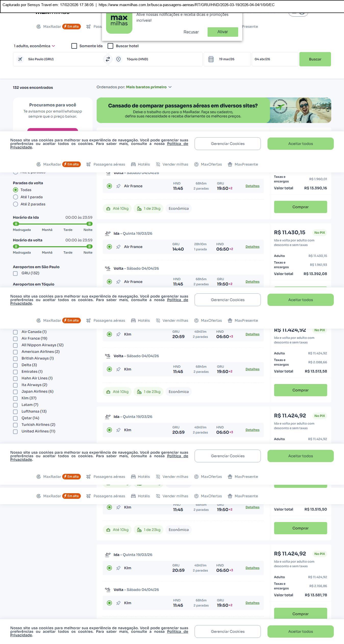
Task: Click the airplane icon beside São Paulo (GRU)
Action: (20, 59)
